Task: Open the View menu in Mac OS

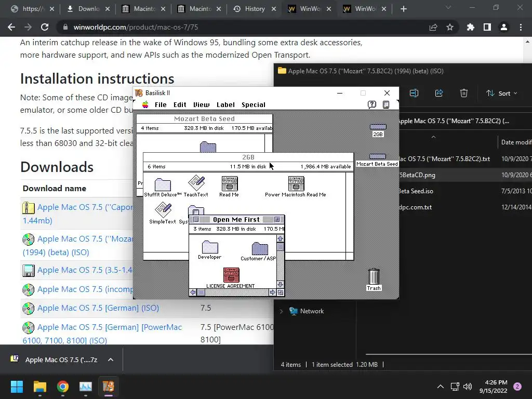Action: (201, 105)
